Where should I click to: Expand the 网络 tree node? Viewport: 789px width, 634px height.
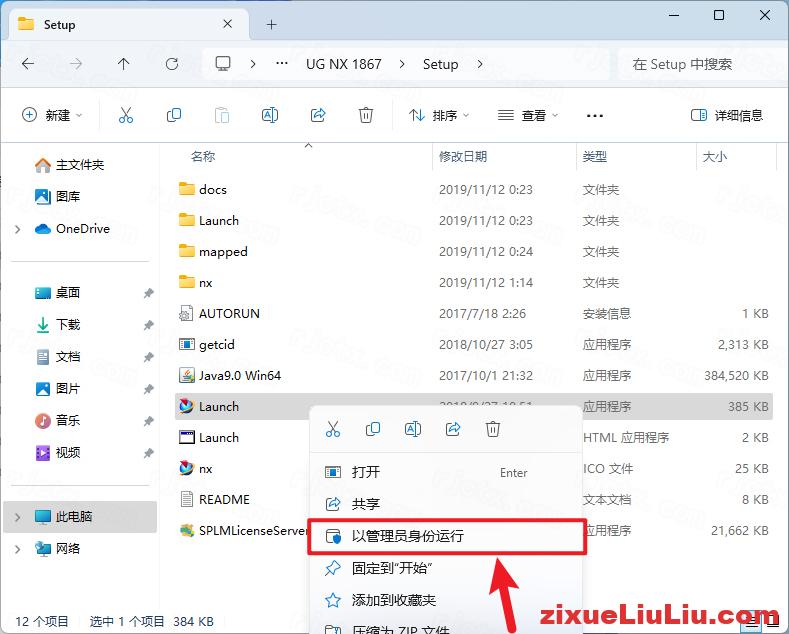[x=18, y=549]
